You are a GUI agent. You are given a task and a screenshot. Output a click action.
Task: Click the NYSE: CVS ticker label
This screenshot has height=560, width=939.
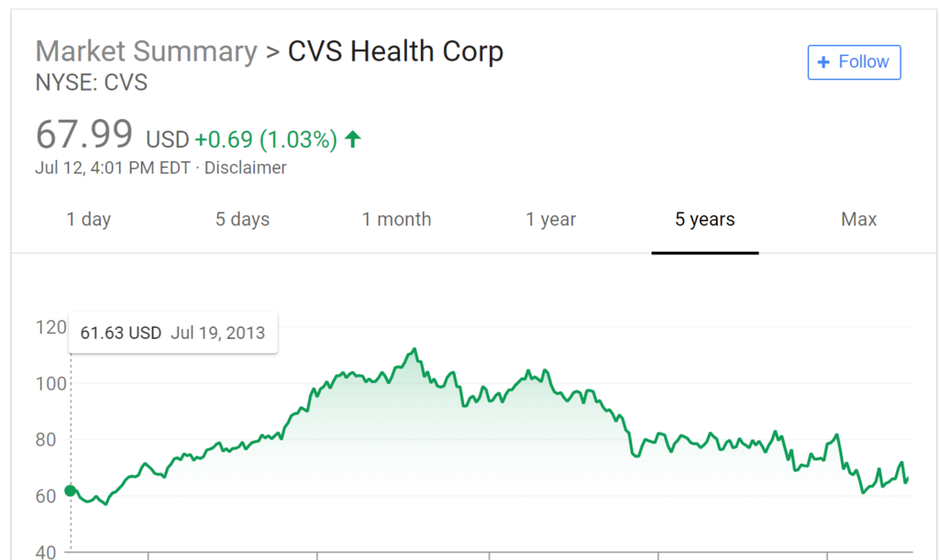click(x=92, y=83)
